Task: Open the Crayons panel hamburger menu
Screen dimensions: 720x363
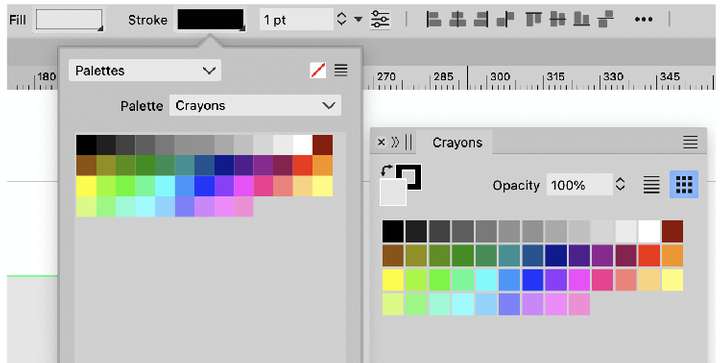Action: (690, 142)
